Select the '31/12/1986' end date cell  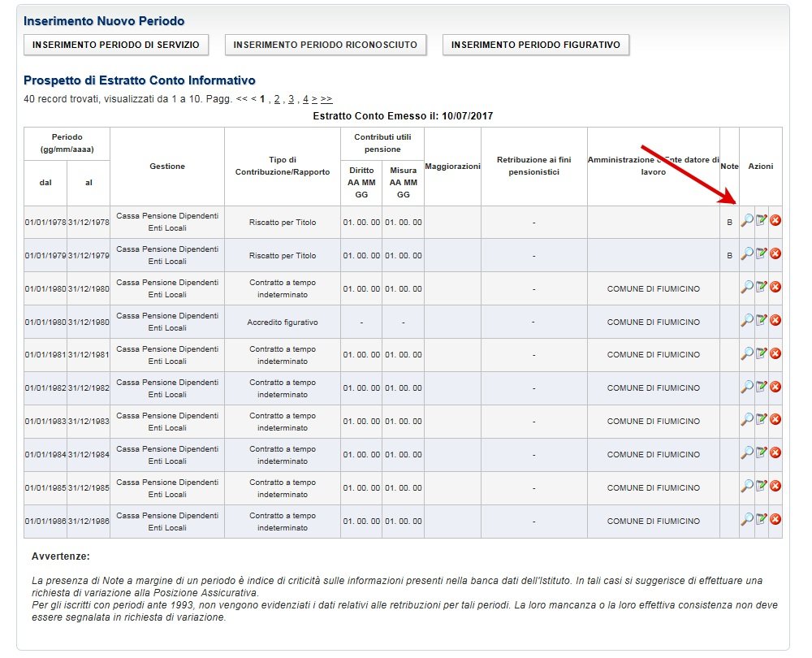(x=89, y=522)
